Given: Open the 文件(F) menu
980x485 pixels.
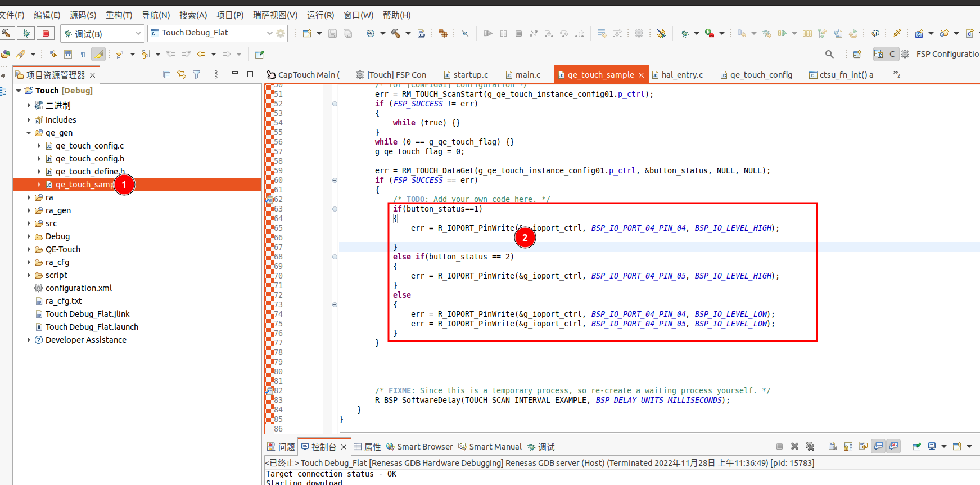Looking at the screenshot, I should 12,15.
